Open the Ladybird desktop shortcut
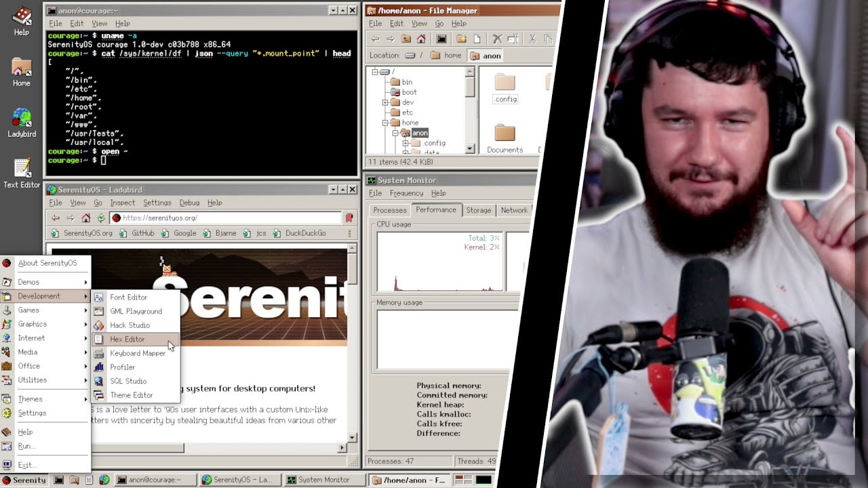The image size is (868, 488). click(22, 123)
